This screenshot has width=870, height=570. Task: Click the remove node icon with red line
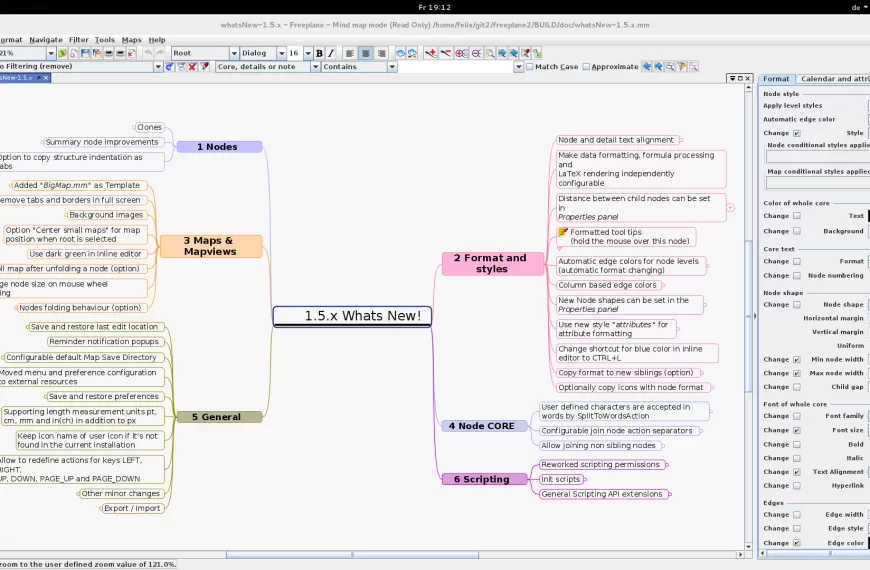(x=446, y=53)
